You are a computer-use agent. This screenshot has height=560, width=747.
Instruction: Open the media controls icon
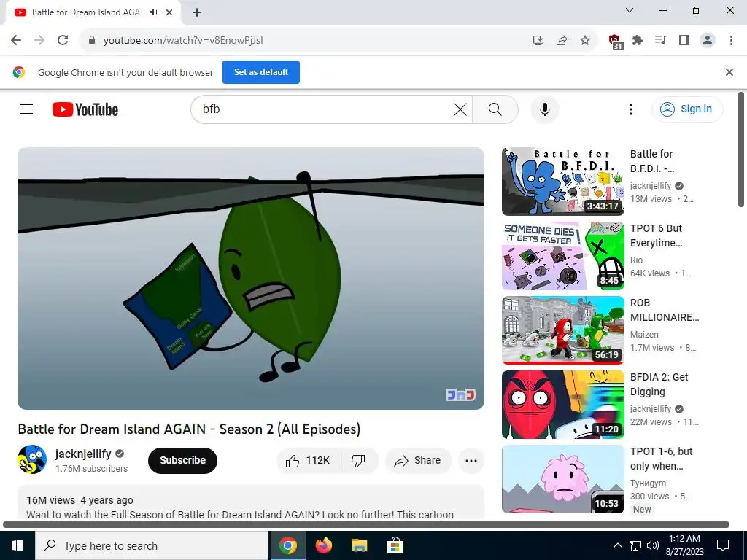point(661,41)
